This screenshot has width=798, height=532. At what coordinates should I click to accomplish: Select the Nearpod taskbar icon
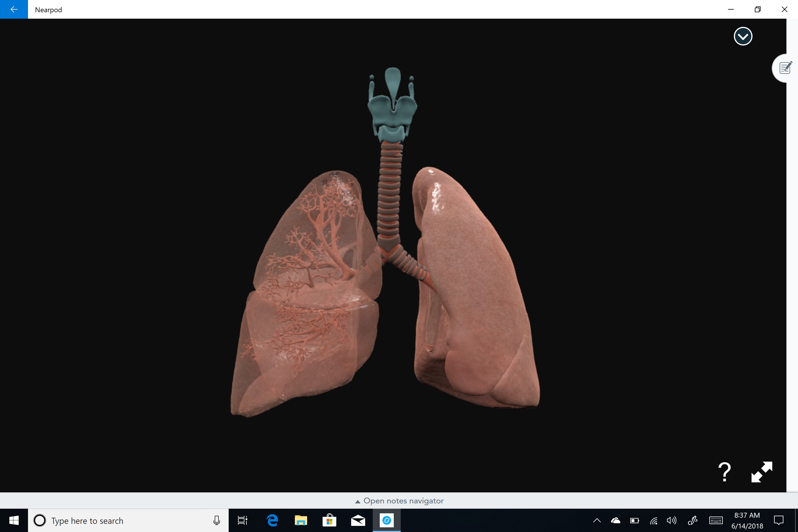click(386, 520)
